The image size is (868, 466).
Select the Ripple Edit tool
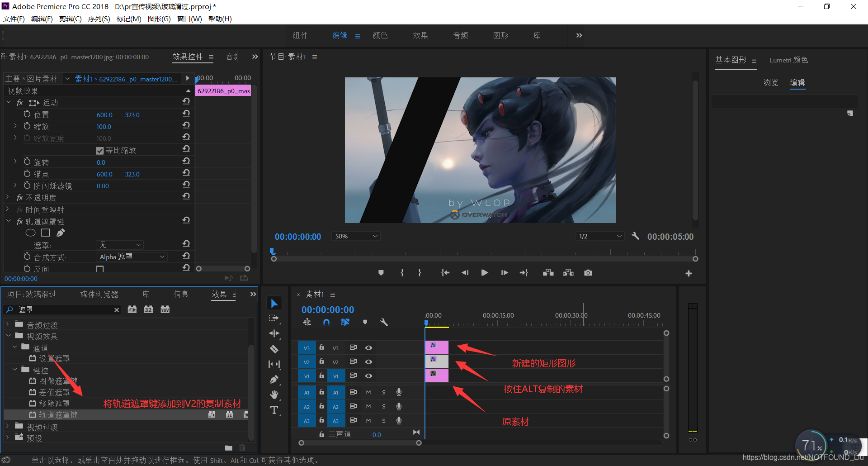point(274,333)
